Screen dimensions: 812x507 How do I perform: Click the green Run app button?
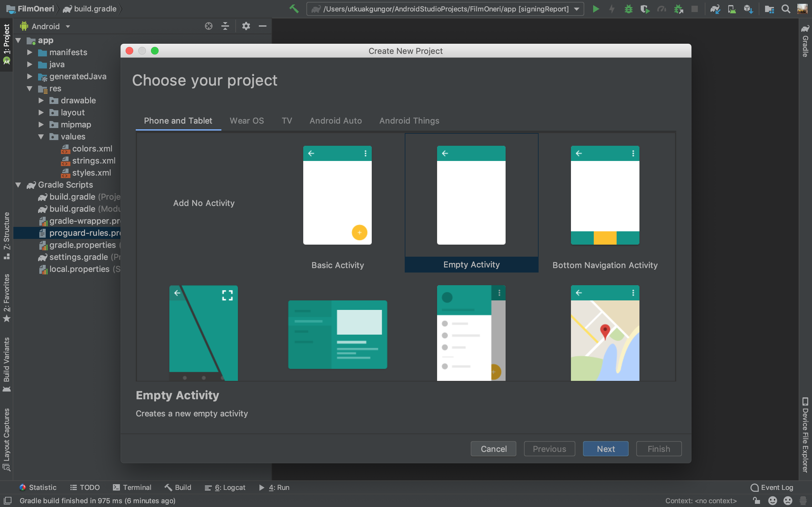pyautogui.click(x=596, y=9)
